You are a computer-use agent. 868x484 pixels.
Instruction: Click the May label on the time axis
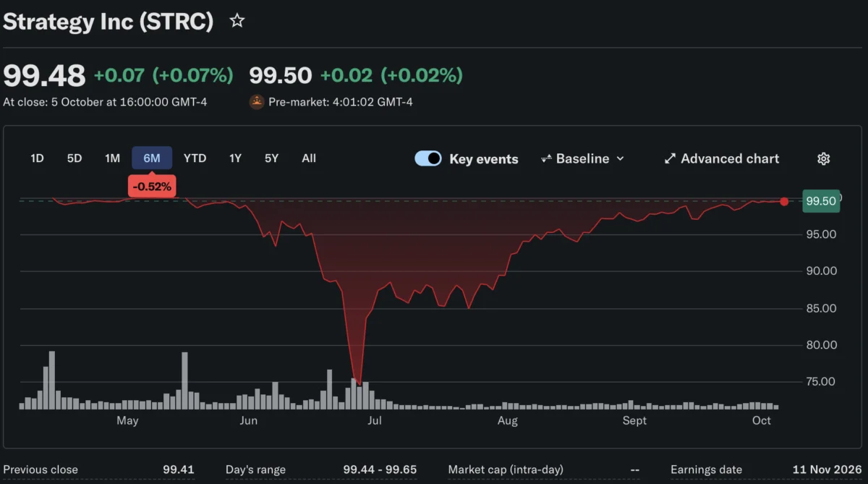127,420
